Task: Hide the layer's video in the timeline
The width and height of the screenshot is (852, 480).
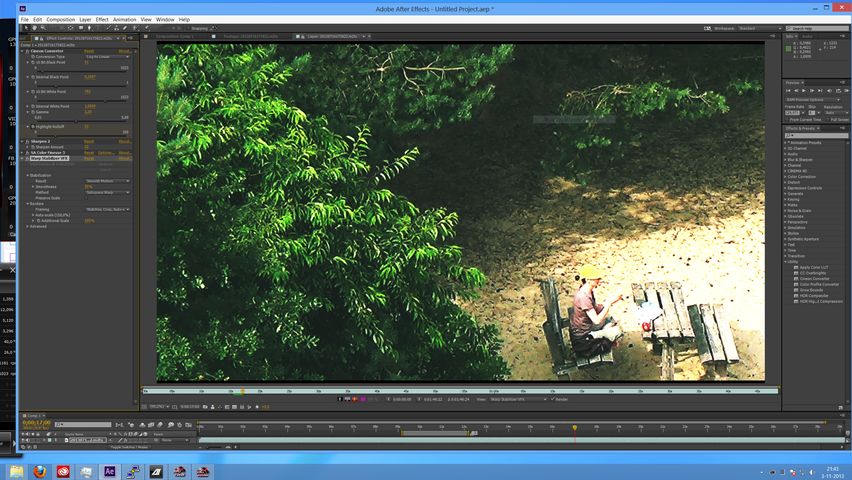Action: [x=23, y=440]
